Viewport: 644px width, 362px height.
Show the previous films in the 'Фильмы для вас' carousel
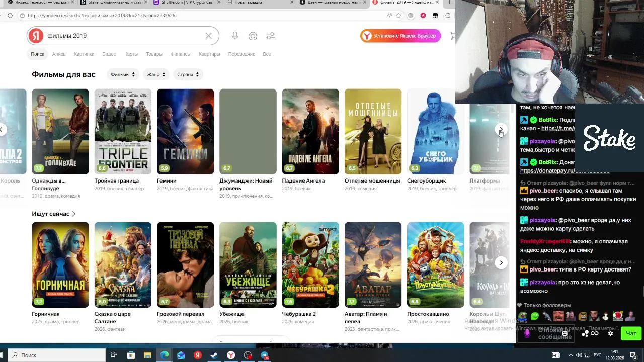2,130
